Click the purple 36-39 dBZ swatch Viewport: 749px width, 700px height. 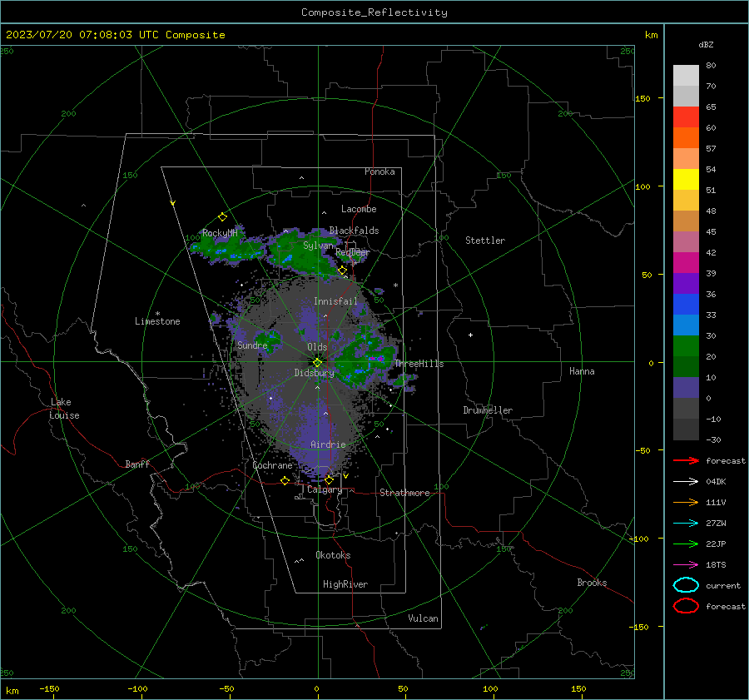(x=686, y=284)
